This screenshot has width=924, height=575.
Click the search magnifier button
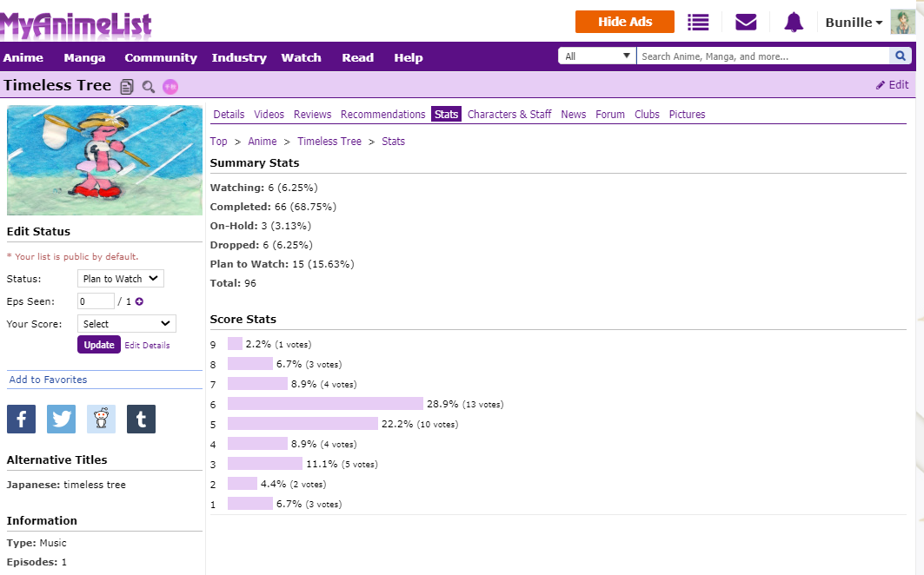pos(900,56)
